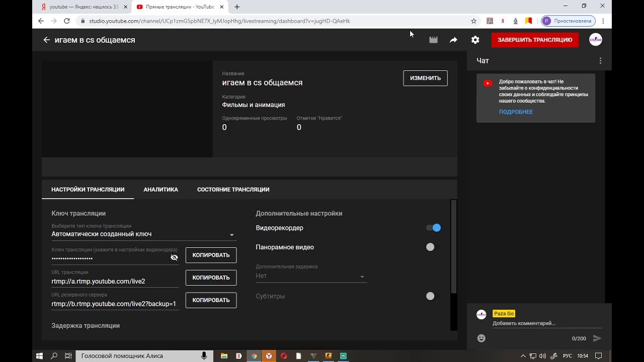Switch to the Аналитика tab
Viewport: 644px width, 362px height.
pos(160,190)
